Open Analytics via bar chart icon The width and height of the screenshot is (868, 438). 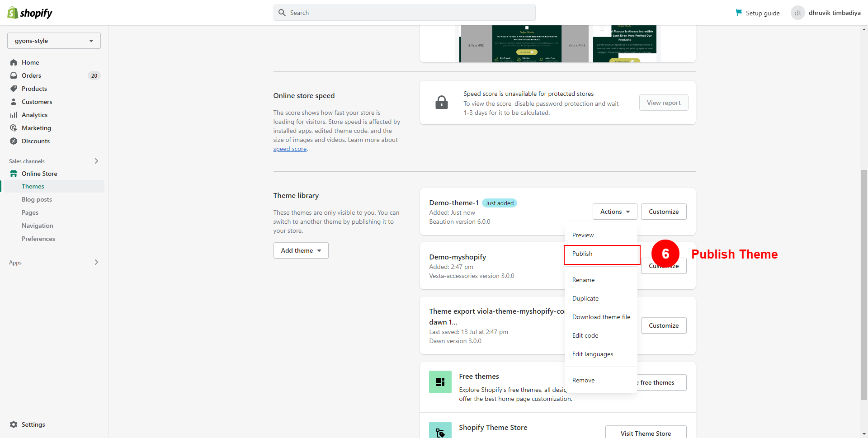click(x=14, y=115)
